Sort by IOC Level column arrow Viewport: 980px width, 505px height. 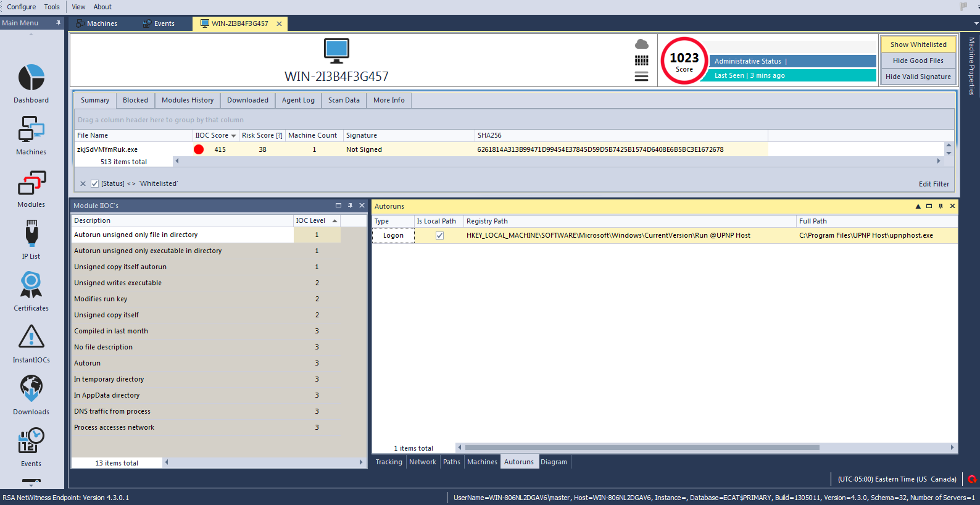(334, 221)
